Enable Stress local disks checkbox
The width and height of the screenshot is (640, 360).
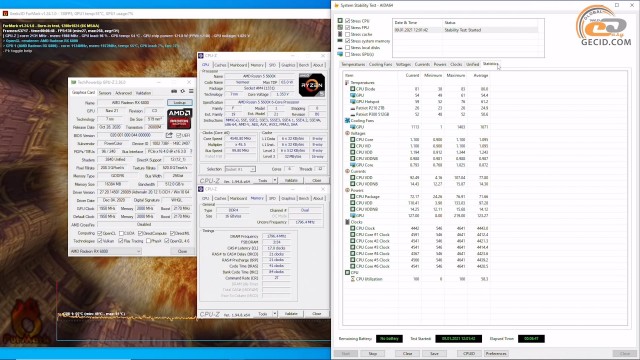(347, 47)
